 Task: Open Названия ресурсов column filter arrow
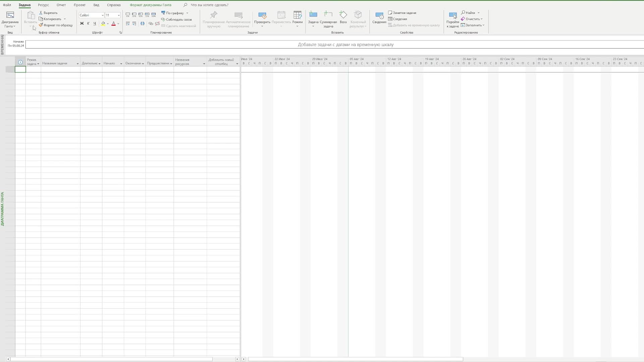pyautogui.click(x=204, y=64)
